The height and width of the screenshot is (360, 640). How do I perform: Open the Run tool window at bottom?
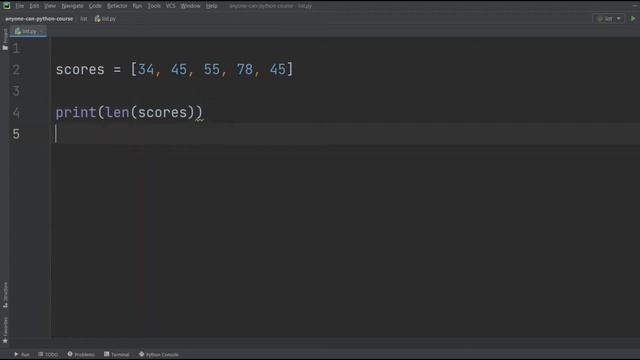pyautogui.click(x=22, y=354)
